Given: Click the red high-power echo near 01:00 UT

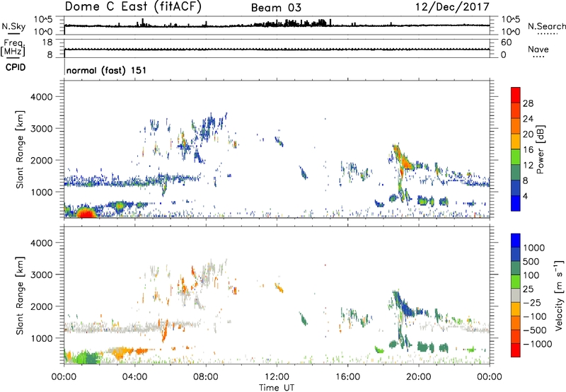Looking at the screenshot, I should point(86,214).
